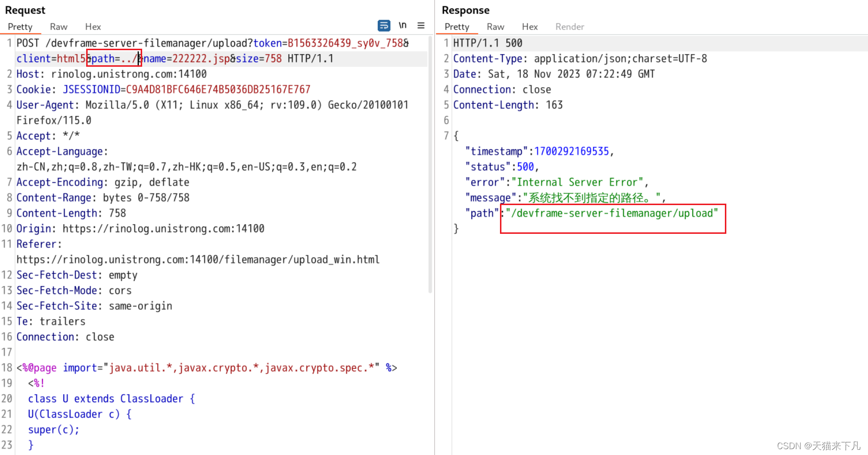Open the Response Render tab

coord(570,27)
